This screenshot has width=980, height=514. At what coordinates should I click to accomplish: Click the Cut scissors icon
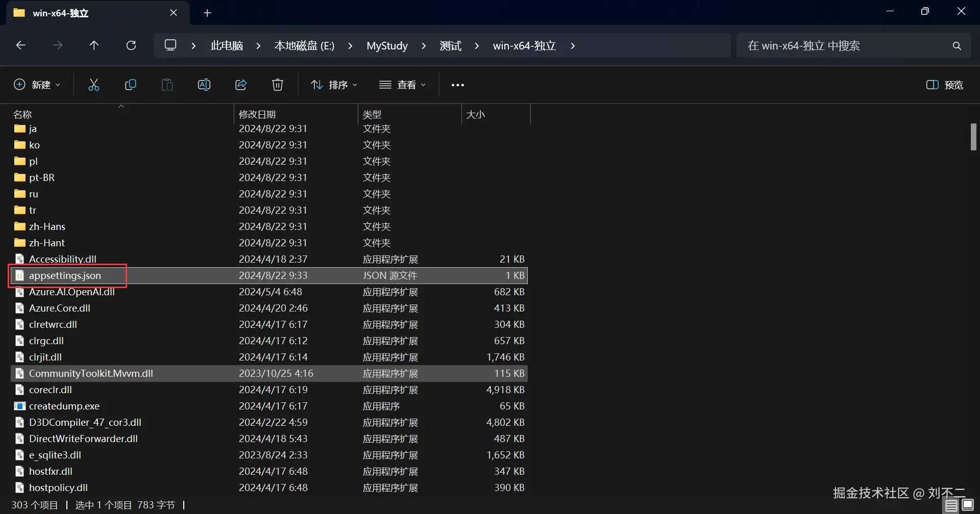point(94,85)
